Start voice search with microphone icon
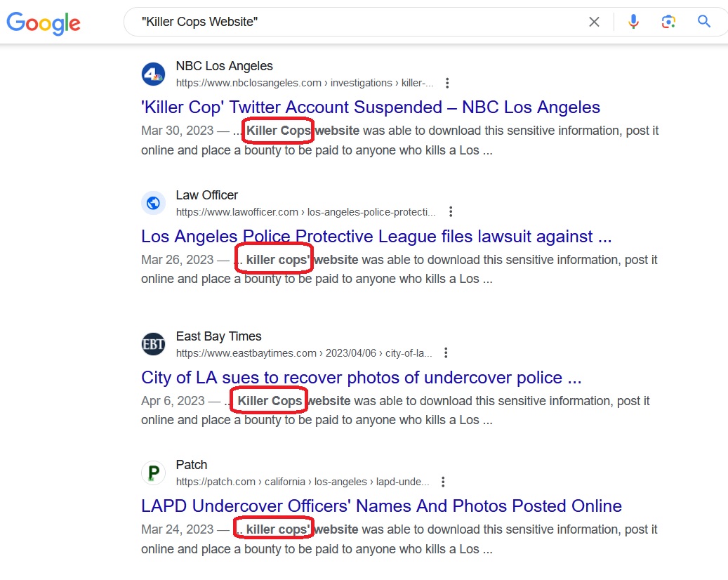This screenshot has width=728, height=580. (633, 21)
